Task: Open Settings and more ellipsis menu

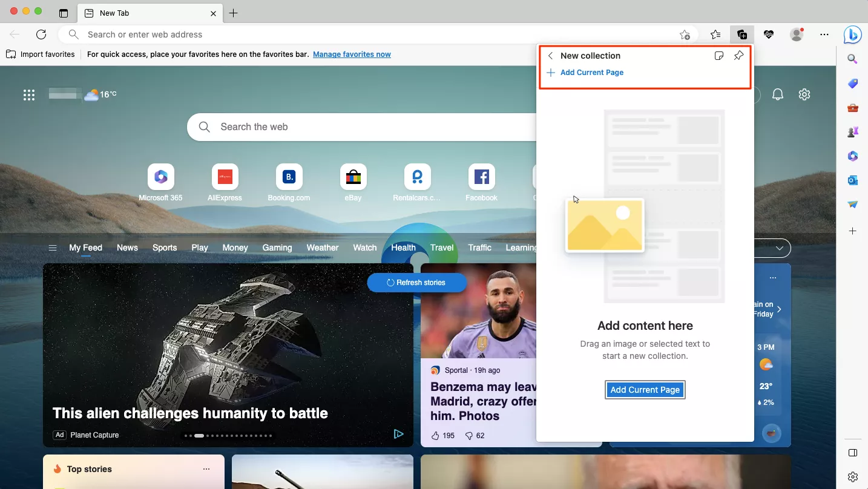Action: click(824, 34)
